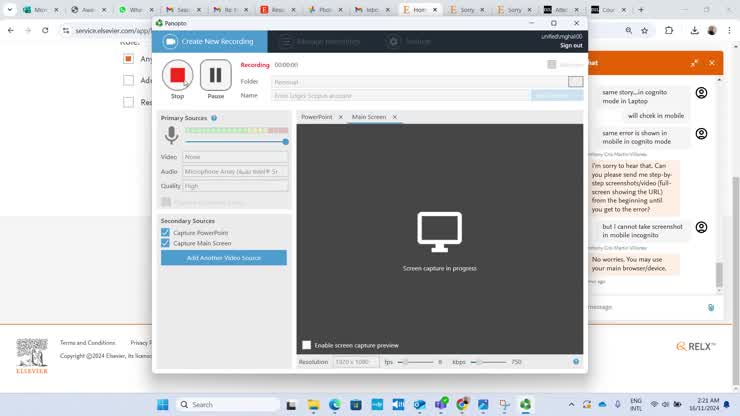Click the Settings gear icon in Panopto
740x416 pixels.
393,42
